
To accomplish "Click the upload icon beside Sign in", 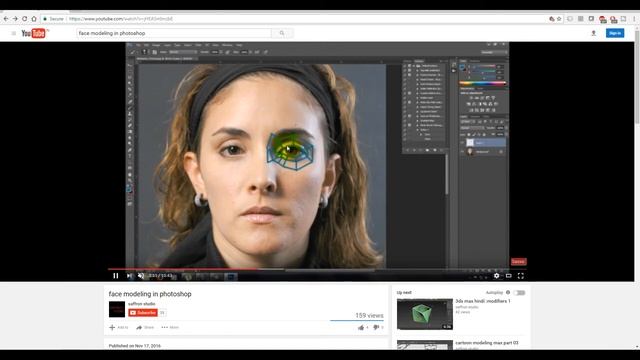I will click(x=593, y=33).
